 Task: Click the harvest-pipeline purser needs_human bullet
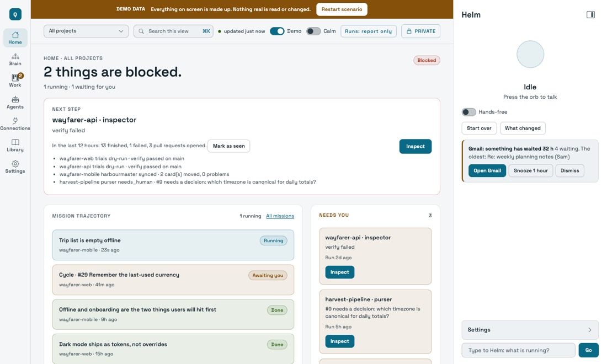tap(188, 182)
